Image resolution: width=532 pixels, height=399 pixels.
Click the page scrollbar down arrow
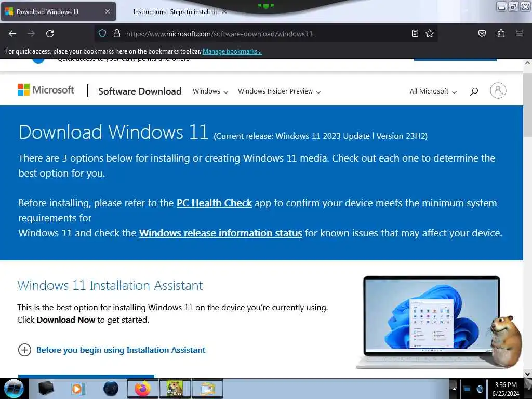pyautogui.click(x=527, y=374)
